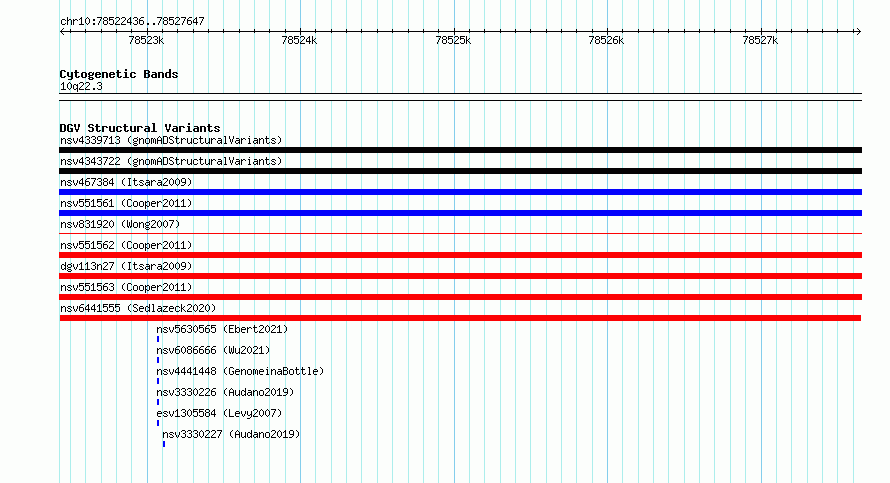Viewport: 890px width, 483px height.
Task: Click the small blue mark under nsv6086666
Action: click(x=158, y=360)
